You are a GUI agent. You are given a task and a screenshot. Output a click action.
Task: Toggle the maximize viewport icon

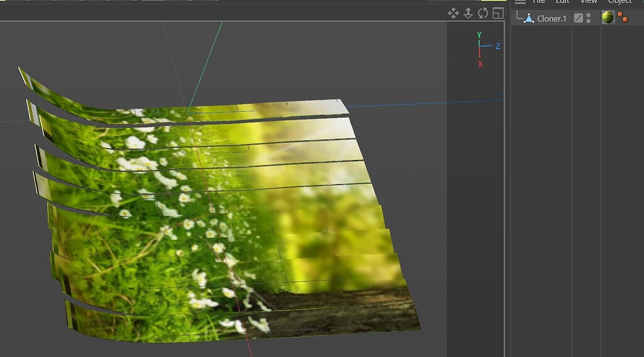point(498,13)
